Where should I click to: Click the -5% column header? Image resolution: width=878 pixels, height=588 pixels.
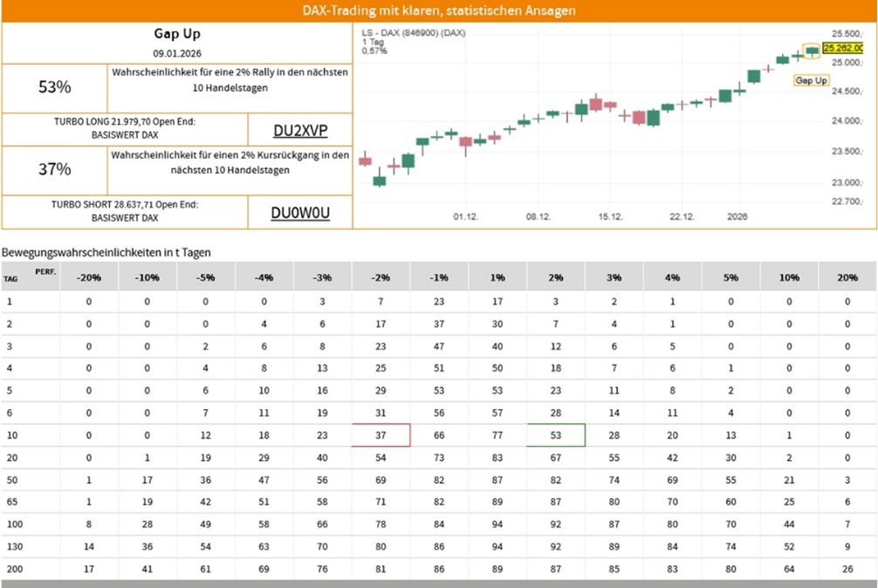[206, 277]
